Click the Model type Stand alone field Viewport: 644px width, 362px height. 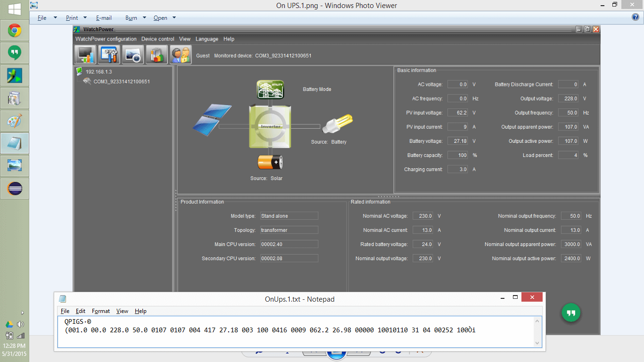289,216
